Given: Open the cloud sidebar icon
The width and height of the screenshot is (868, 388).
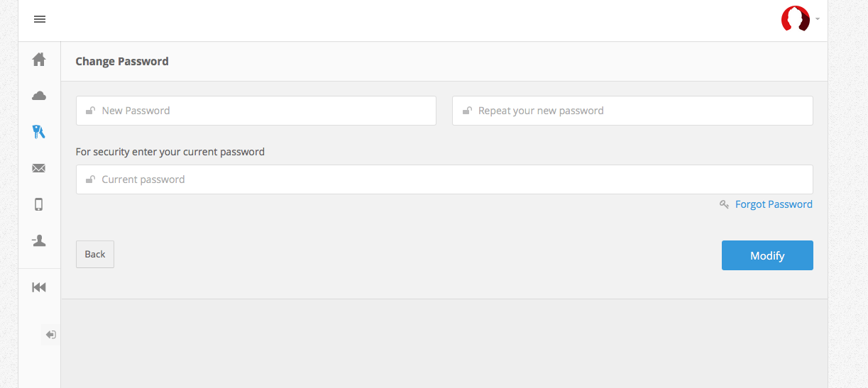Looking at the screenshot, I should [x=39, y=96].
